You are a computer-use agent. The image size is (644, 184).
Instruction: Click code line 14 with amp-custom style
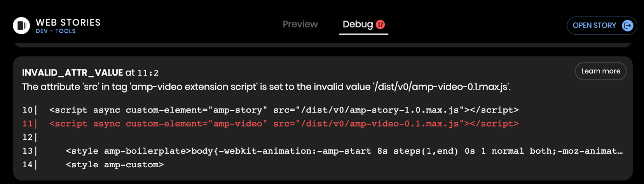tap(115, 165)
